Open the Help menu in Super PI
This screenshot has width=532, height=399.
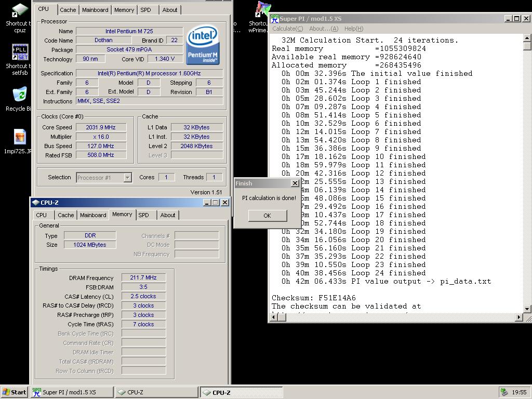pyautogui.click(x=353, y=29)
